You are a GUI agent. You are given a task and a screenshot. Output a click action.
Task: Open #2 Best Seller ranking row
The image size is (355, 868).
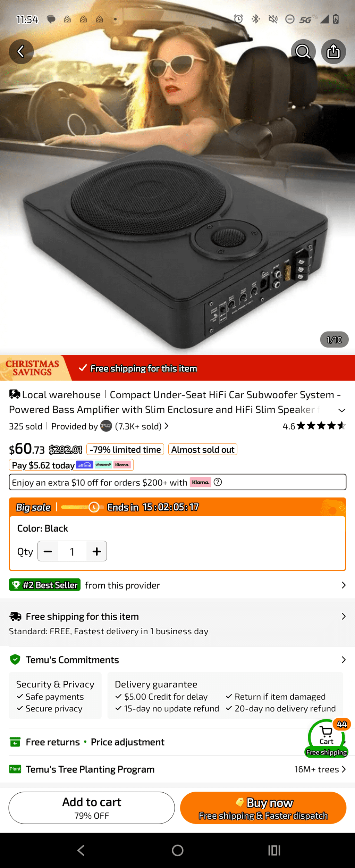(x=177, y=585)
